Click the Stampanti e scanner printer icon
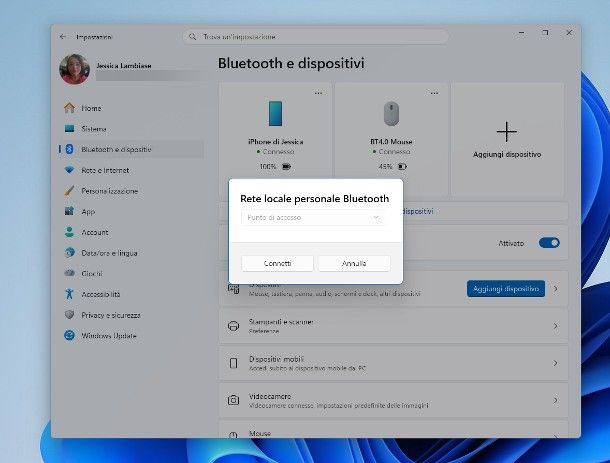The image size is (610, 463). [x=233, y=326]
